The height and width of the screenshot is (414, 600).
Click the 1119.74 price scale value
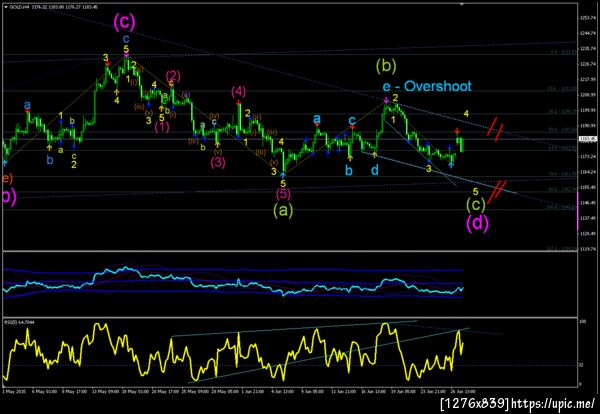pos(587,249)
